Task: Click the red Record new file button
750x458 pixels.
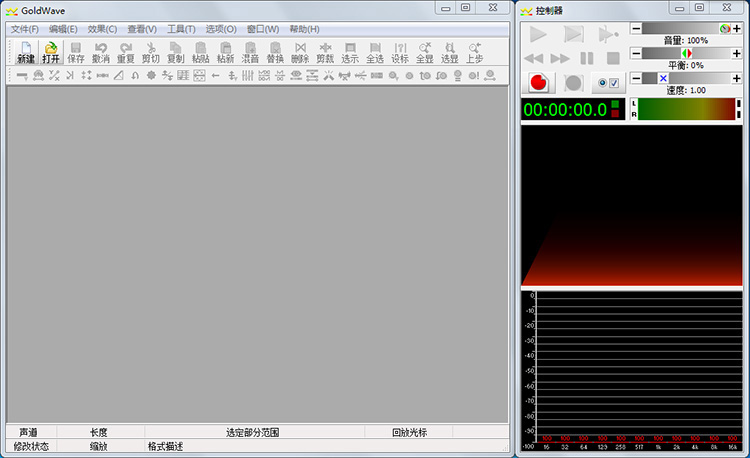Action: (539, 83)
